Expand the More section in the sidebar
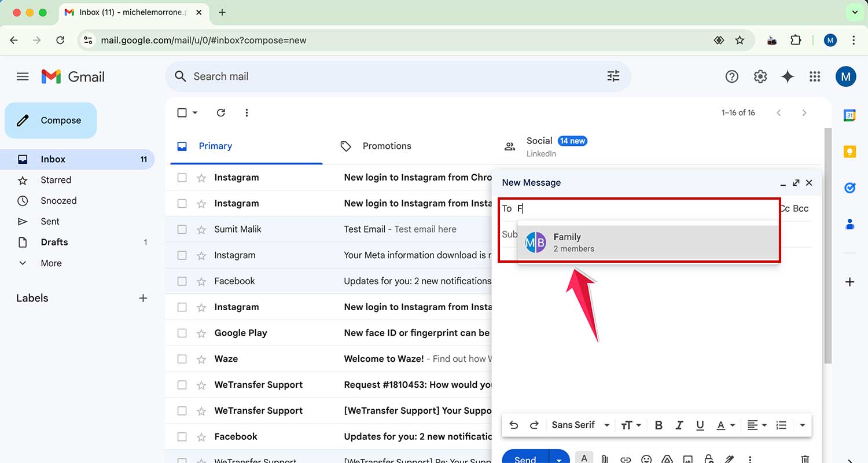 (x=51, y=263)
